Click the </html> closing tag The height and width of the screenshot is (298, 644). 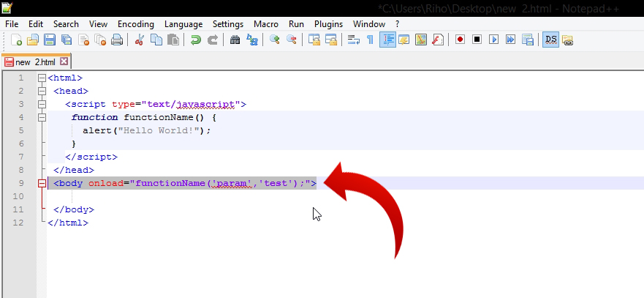click(x=68, y=223)
